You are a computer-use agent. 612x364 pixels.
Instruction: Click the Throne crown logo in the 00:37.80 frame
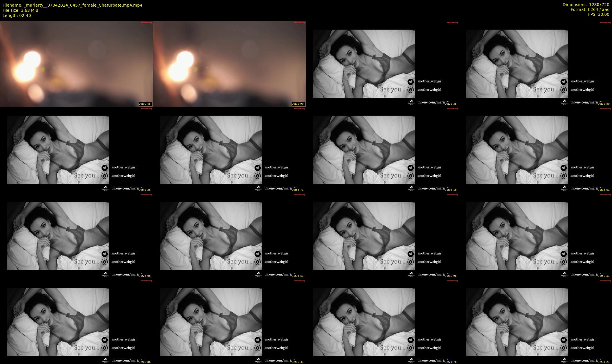[564, 102]
